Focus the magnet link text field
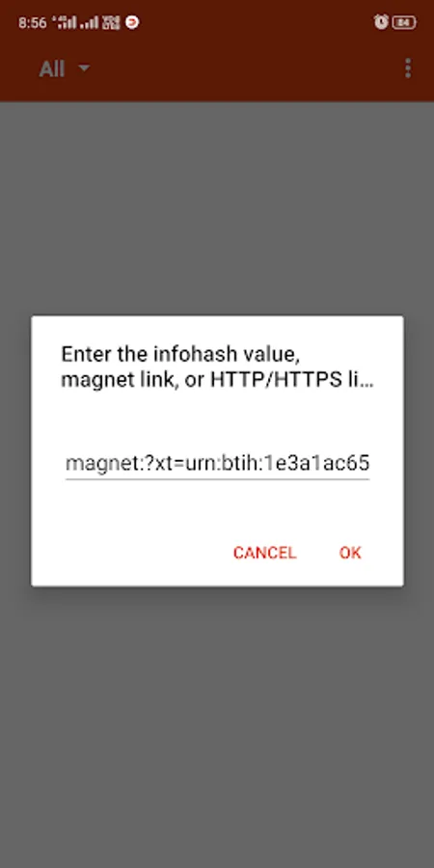Viewport: 434px width, 868px height. point(217,463)
